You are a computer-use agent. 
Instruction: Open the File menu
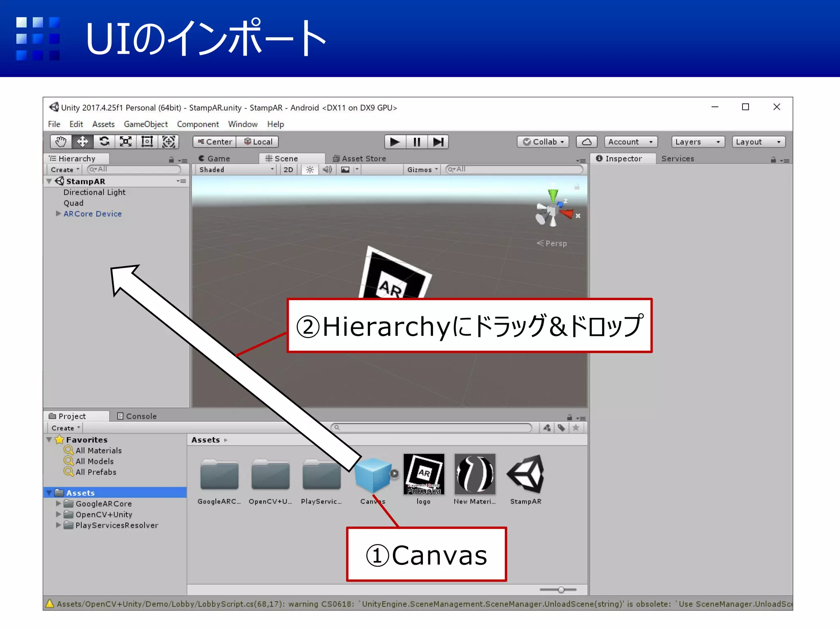(x=54, y=124)
